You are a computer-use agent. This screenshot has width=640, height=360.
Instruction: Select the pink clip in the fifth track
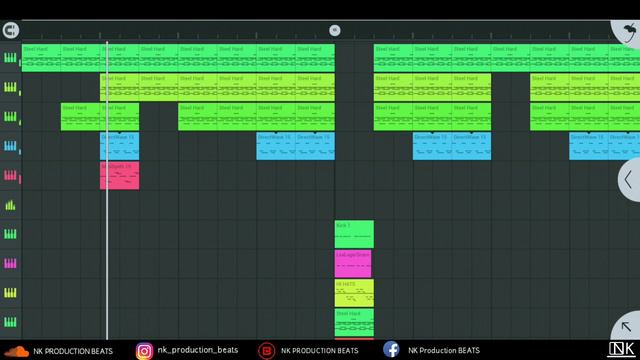point(120,176)
